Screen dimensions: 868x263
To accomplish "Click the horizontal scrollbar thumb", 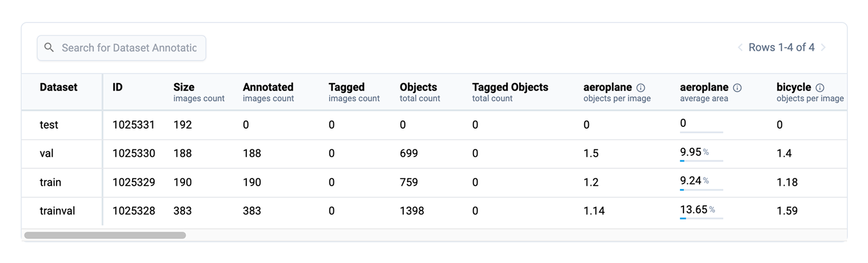I will click(x=104, y=235).
